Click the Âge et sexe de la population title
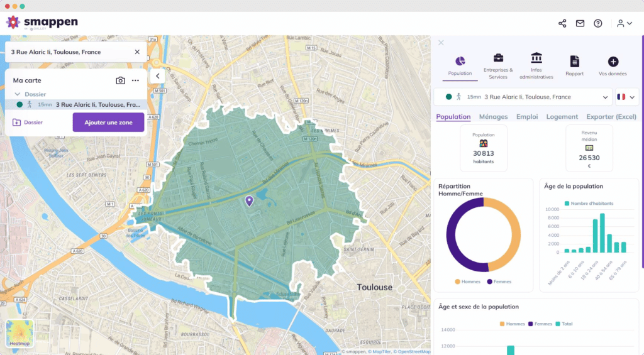This screenshot has width=644, height=355. click(479, 307)
